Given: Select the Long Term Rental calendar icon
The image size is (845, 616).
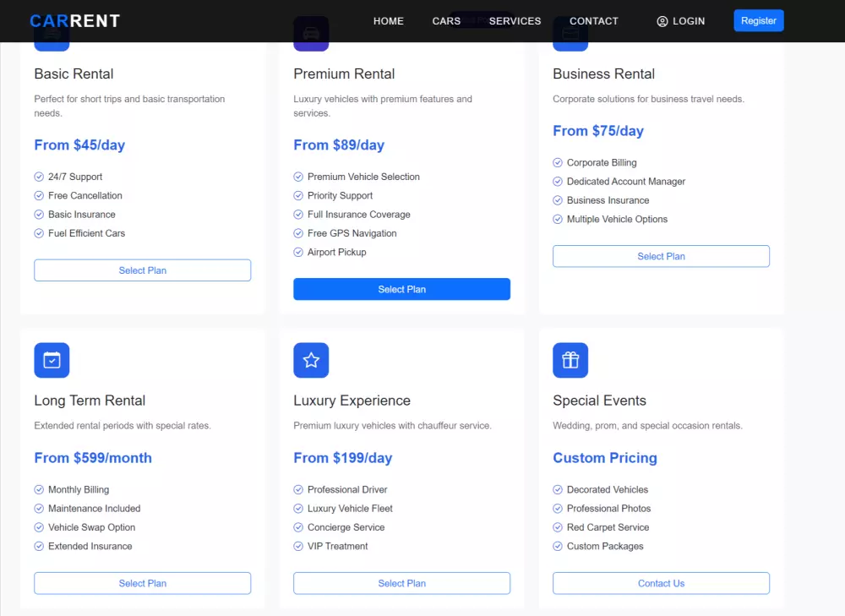Looking at the screenshot, I should [52, 360].
